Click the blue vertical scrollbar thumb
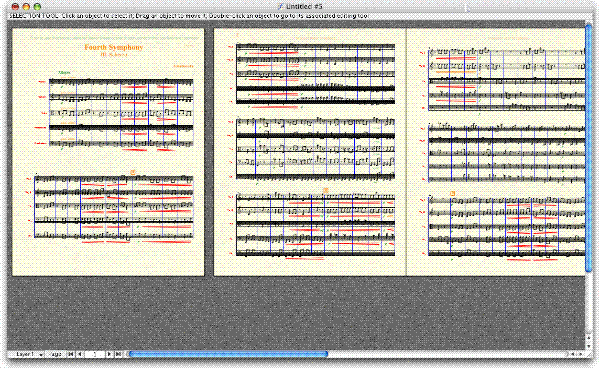The image size is (600, 370). point(589,148)
